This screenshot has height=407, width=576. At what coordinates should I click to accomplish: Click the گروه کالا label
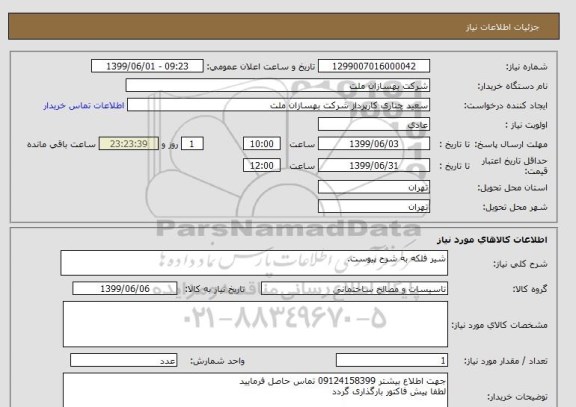click(530, 289)
